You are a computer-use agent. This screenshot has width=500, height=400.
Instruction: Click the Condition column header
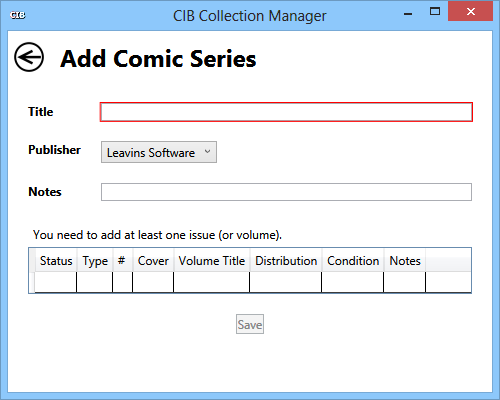tap(353, 261)
